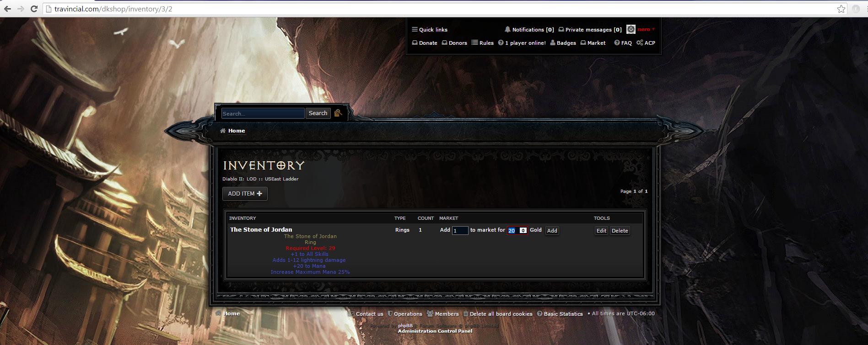Click the FAQ question mark icon
The width and height of the screenshot is (868, 345).
pos(617,43)
